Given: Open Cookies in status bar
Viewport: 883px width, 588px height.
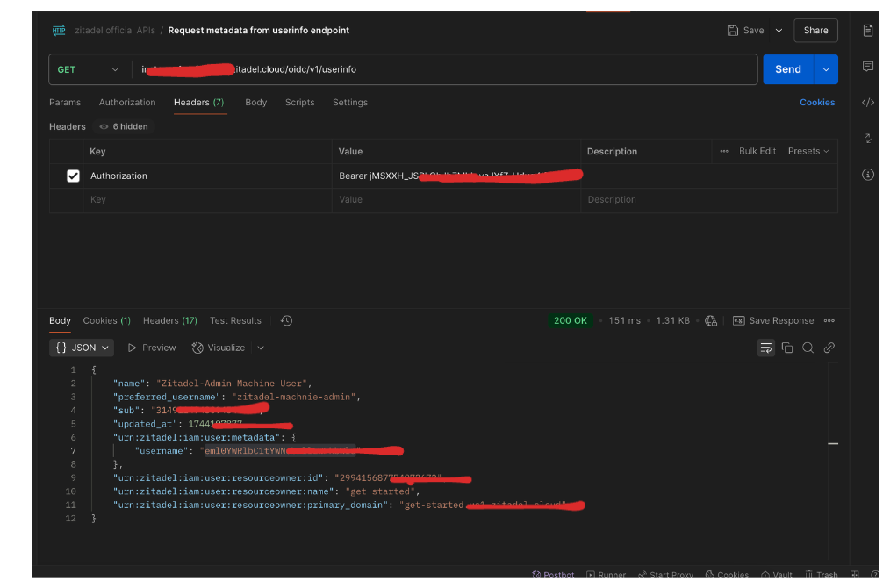Looking at the screenshot, I should (727, 575).
